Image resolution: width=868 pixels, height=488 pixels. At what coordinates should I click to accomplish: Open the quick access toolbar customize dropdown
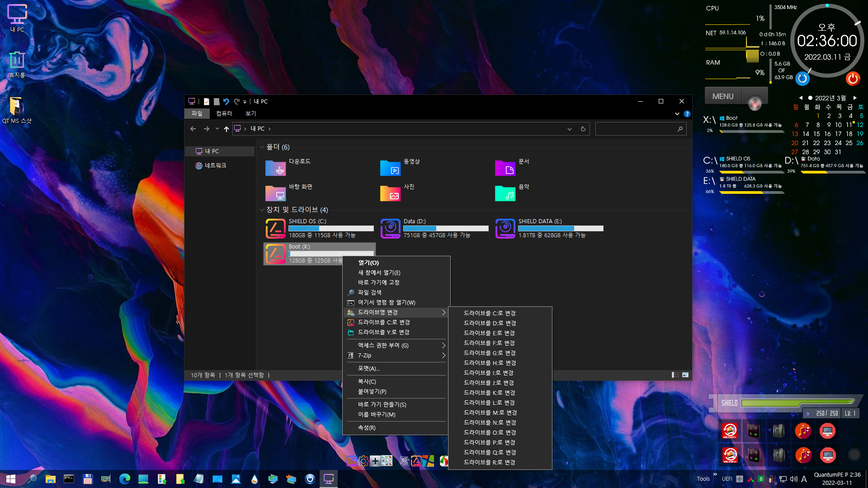tap(245, 102)
